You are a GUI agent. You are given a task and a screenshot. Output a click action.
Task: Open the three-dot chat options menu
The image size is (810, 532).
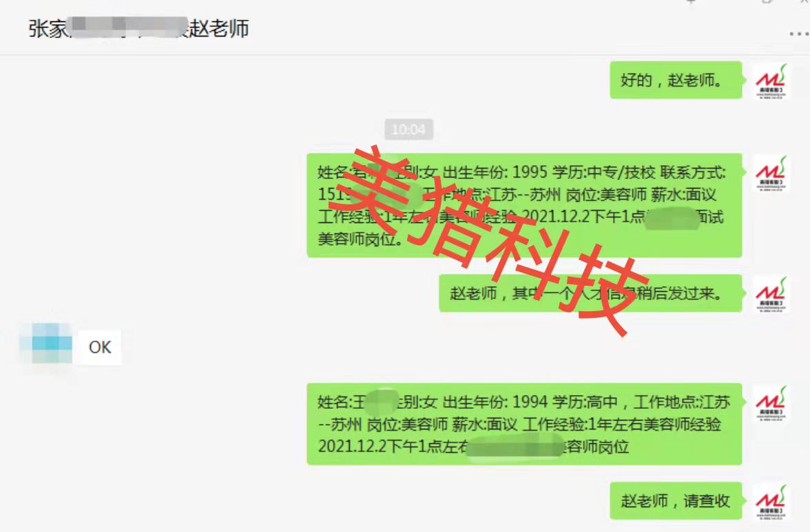[799, 34]
